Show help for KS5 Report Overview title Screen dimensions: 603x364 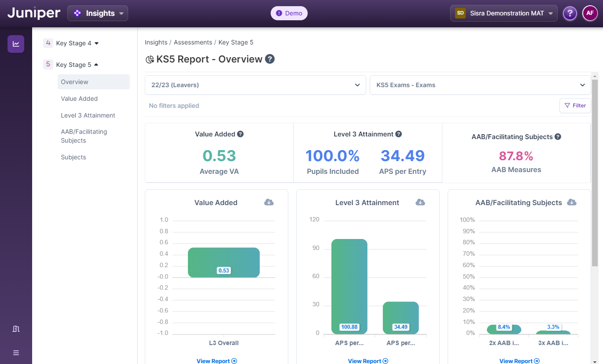(x=270, y=59)
